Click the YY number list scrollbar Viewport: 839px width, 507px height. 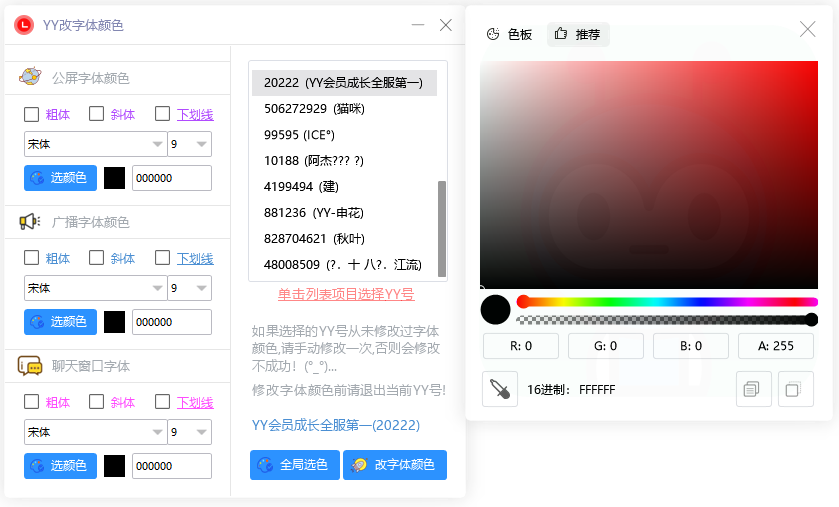pos(442,229)
